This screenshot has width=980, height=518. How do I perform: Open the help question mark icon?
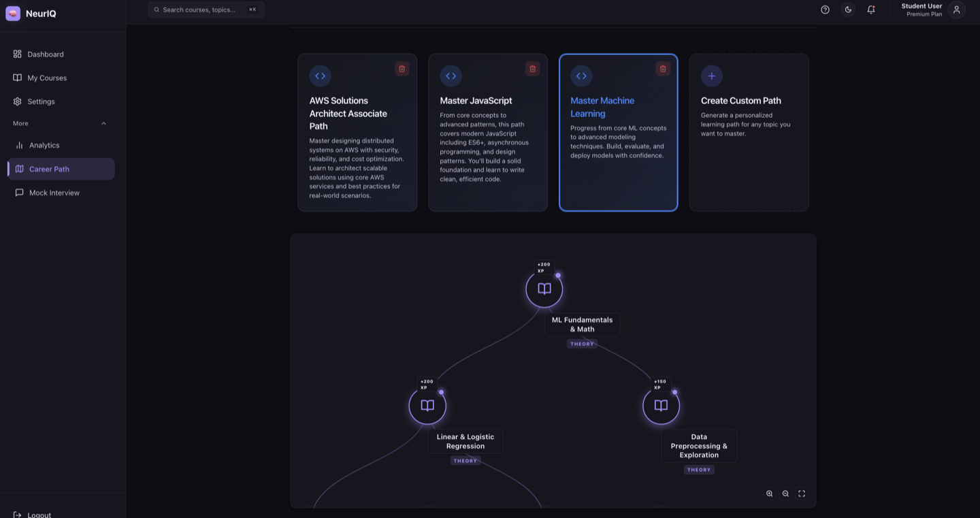click(x=825, y=10)
